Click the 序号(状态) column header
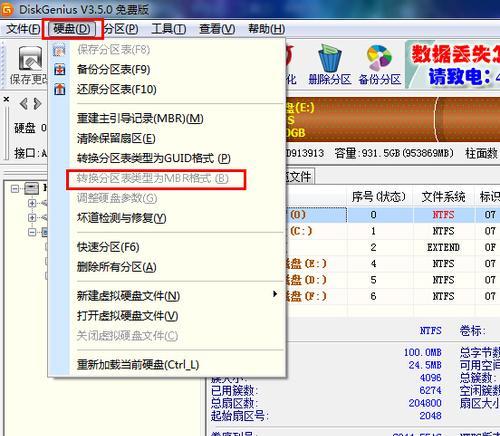The width and height of the screenshot is (500, 436). [379, 197]
